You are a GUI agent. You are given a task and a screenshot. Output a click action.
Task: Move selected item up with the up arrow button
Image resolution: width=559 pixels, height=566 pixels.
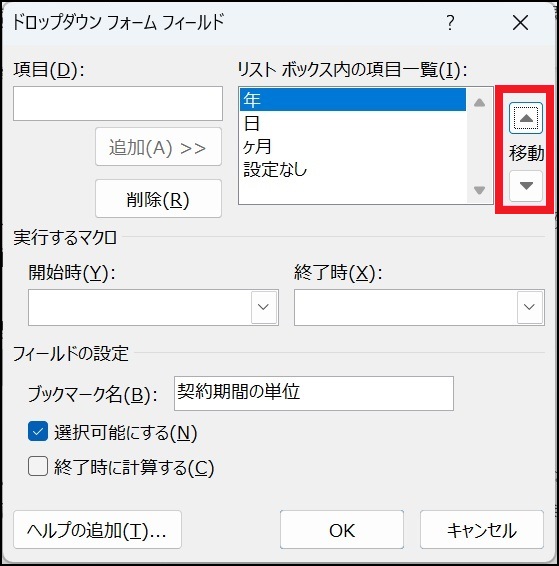pos(526,118)
